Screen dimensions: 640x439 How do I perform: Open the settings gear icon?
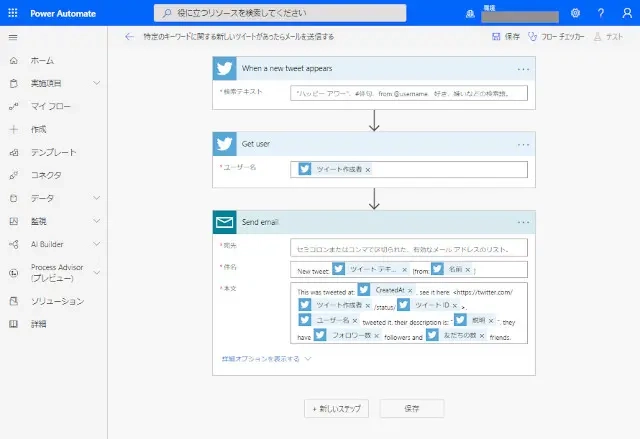pos(576,13)
